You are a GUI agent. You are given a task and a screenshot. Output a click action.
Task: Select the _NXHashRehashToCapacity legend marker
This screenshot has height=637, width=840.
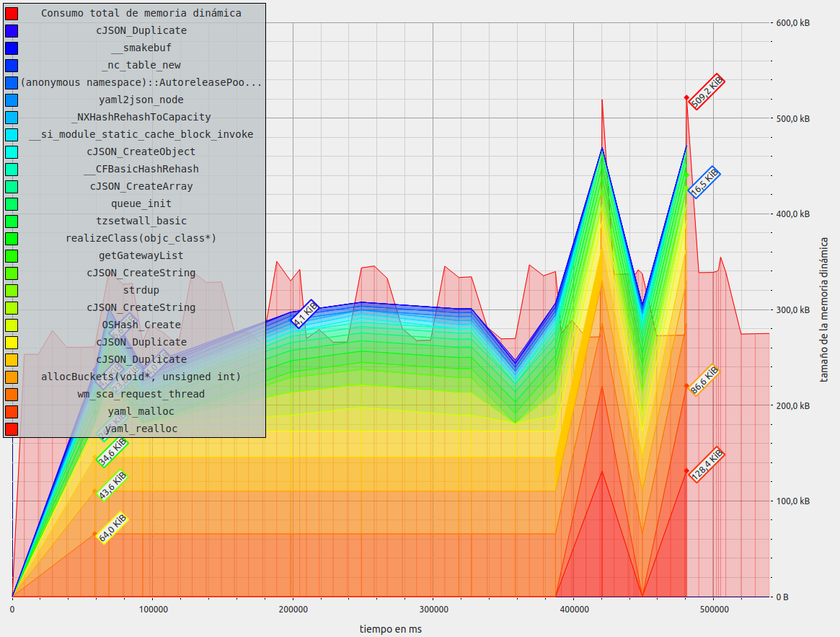coord(11,117)
